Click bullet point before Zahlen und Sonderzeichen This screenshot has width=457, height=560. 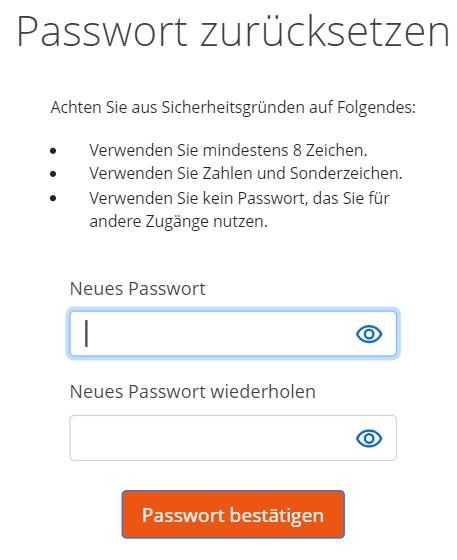[x=53, y=174]
